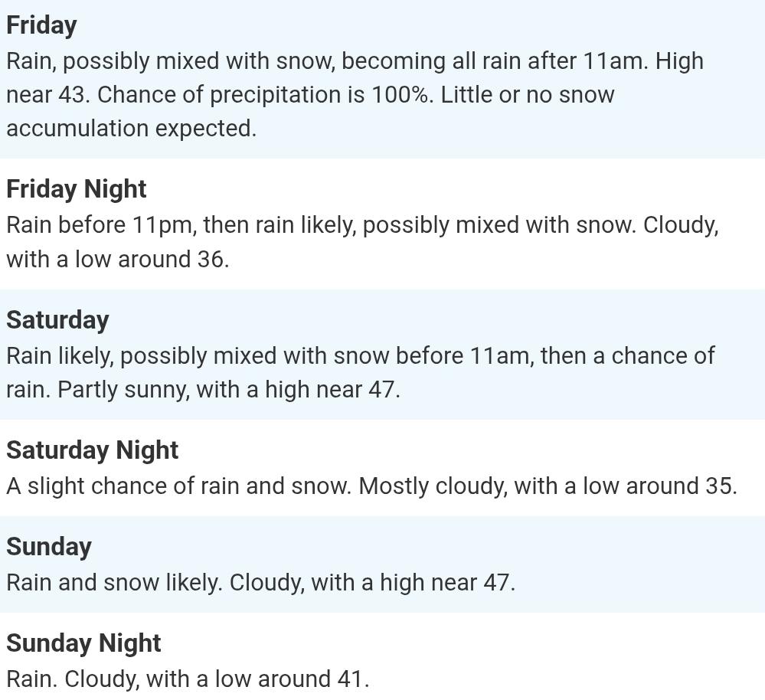Click the 'with a low around 36.' line
Screen dimensions: 765x700
pyautogui.click(x=117, y=260)
